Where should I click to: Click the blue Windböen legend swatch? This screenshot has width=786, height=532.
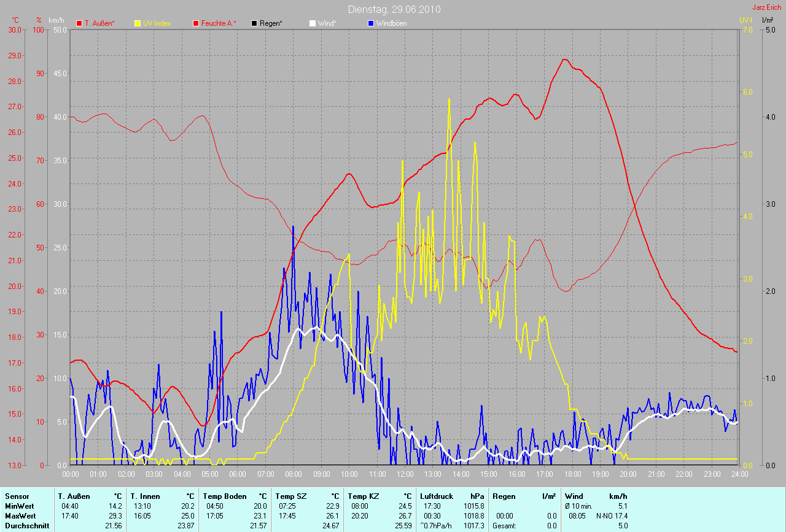click(x=370, y=23)
